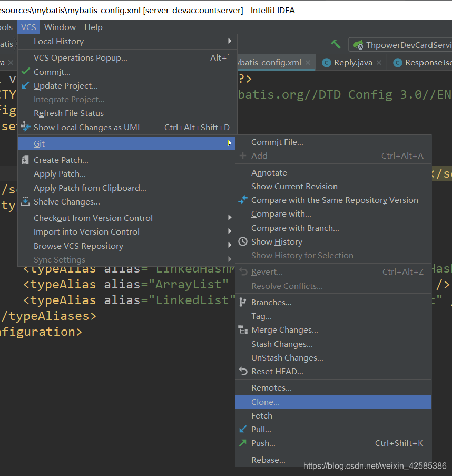Click the Spring Boot run configuration icon
Screen dimensions: 452x476
point(358,45)
